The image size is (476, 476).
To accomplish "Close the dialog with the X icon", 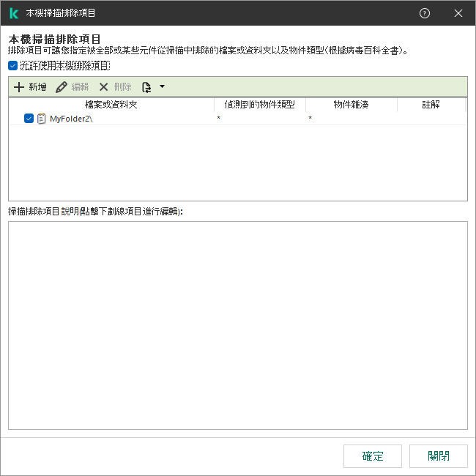I will (x=458, y=13).
